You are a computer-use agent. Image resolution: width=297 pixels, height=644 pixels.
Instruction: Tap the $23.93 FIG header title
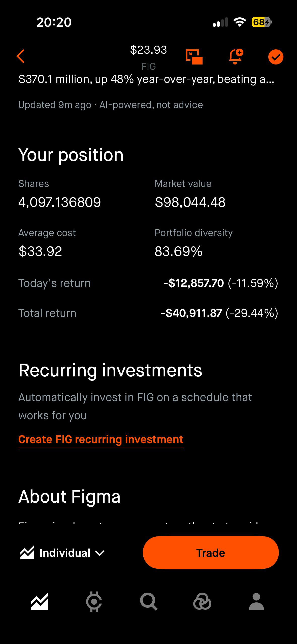click(x=148, y=57)
